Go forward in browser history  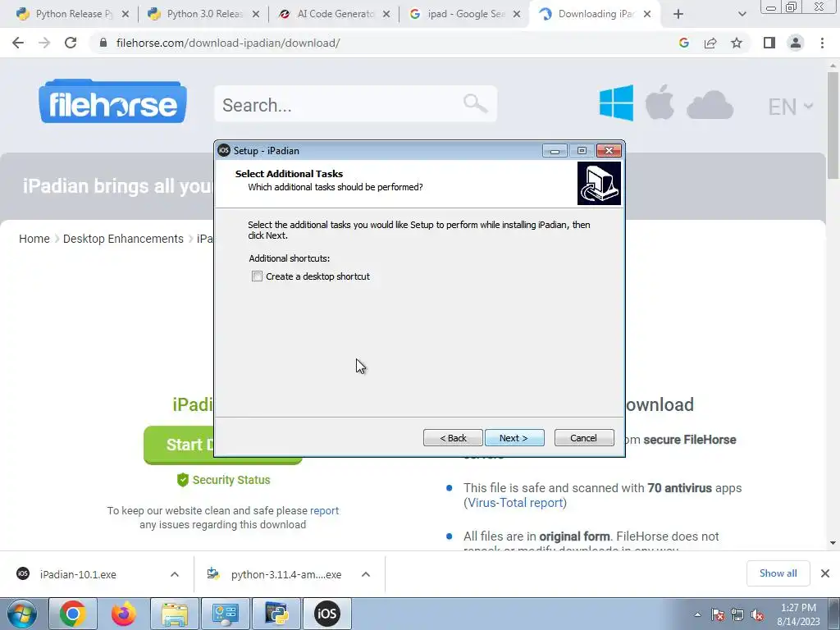pos(44,43)
